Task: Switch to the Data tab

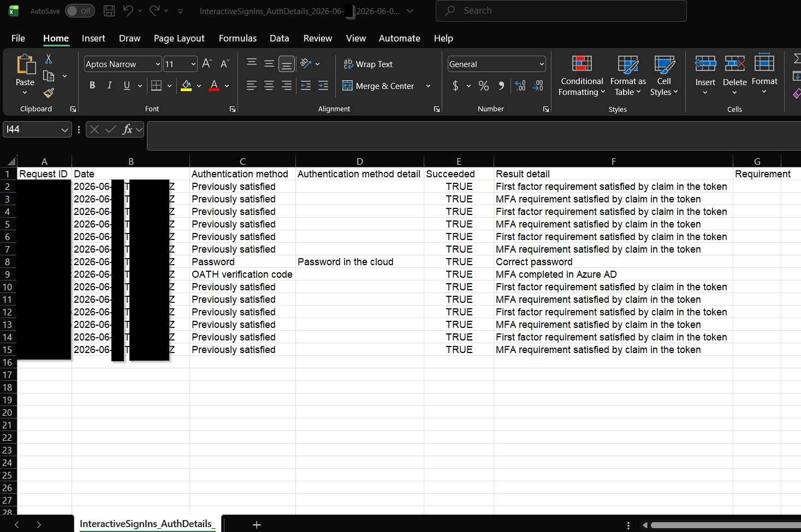Action: 279,38
